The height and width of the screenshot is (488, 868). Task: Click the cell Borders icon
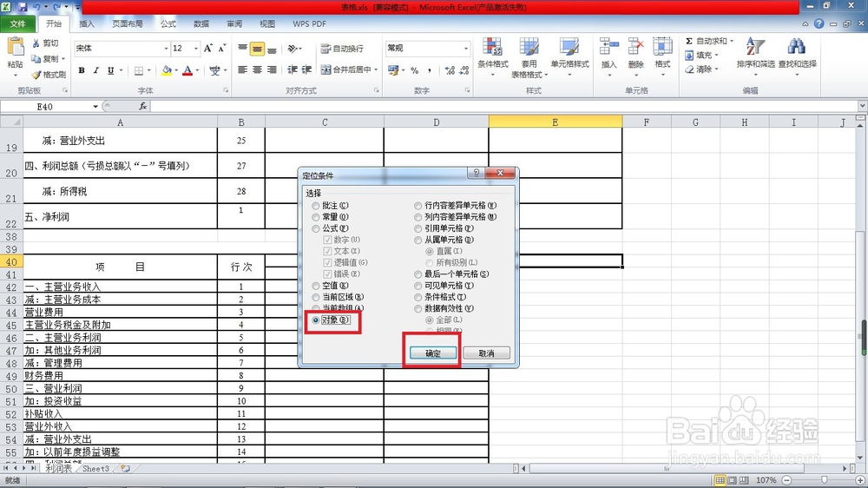click(138, 70)
